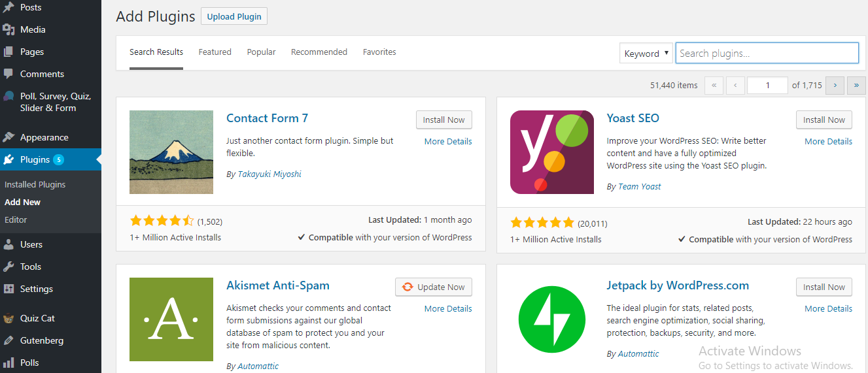Click the Jetpack lightning bolt logo
Image resolution: width=868 pixels, height=373 pixels.
(x=552, y=319)
